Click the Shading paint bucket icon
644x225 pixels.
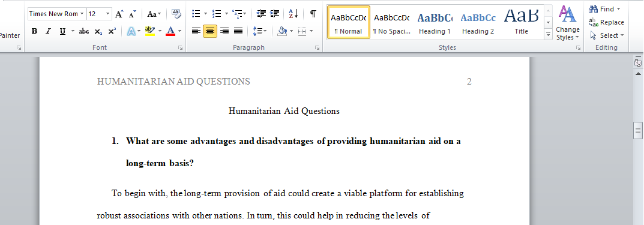(x=281, y=31)
